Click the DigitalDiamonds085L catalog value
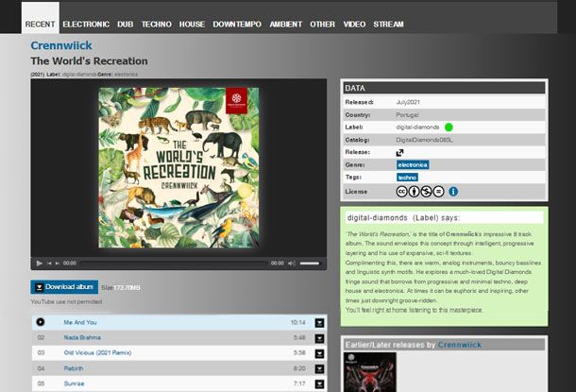This screenshot has width=576, height=392. click(x=424, y=140)
